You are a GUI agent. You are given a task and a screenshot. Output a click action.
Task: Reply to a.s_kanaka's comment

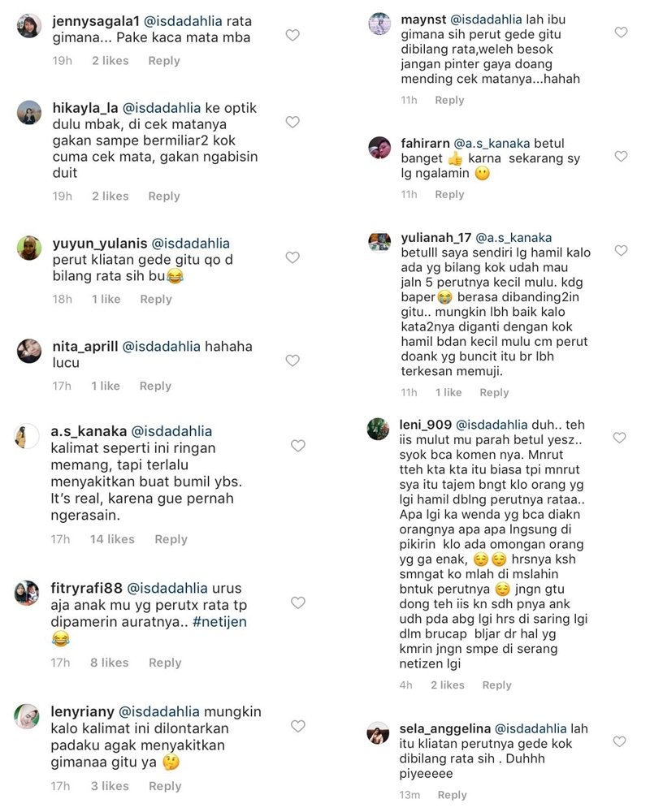tap(171, 539)
